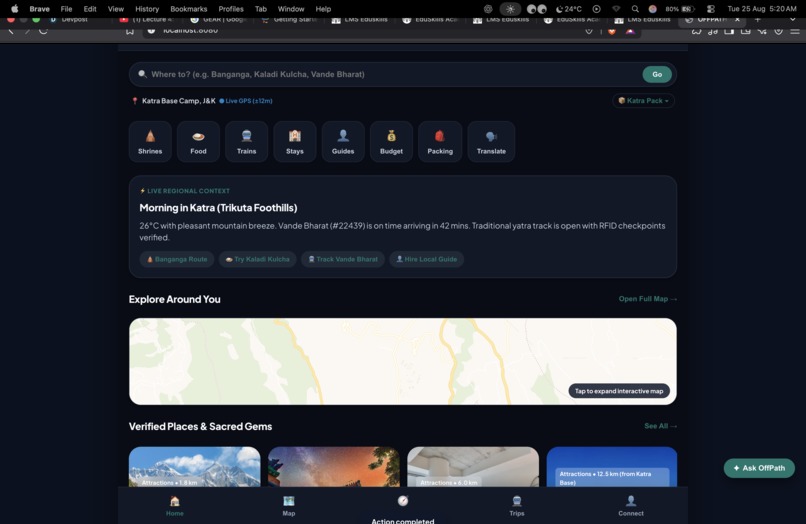Open macOS Control Center in the menu bar
Image resolution: width=806 pixels, height=524 pixels.
[x=711, y=9]
